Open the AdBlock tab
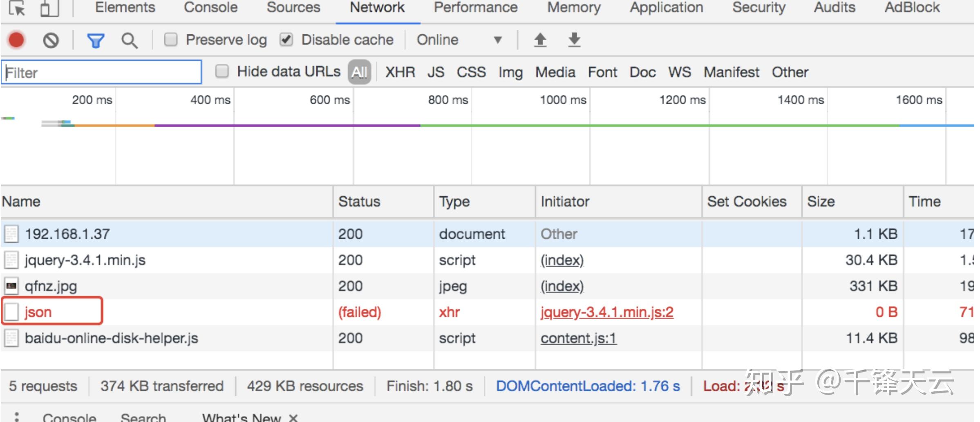The height and width of the screenshot is (422, 980). click(912, 7)
